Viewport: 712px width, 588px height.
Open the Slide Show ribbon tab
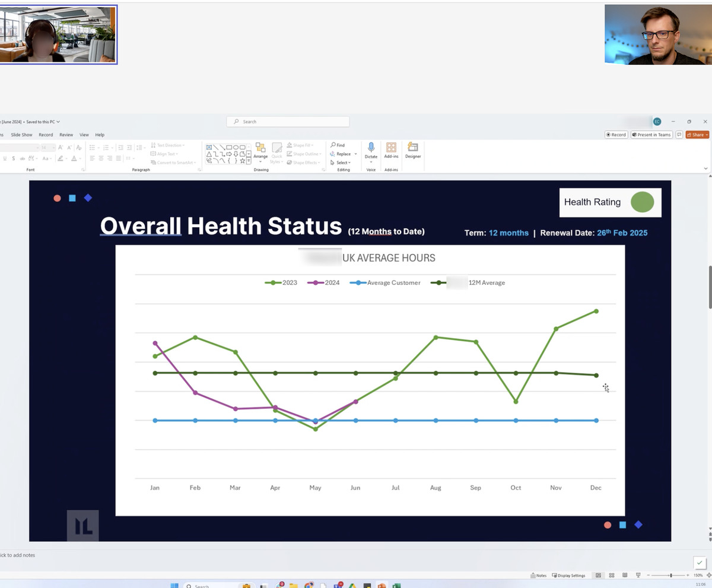pyautogui.click(x=21, y=135)
